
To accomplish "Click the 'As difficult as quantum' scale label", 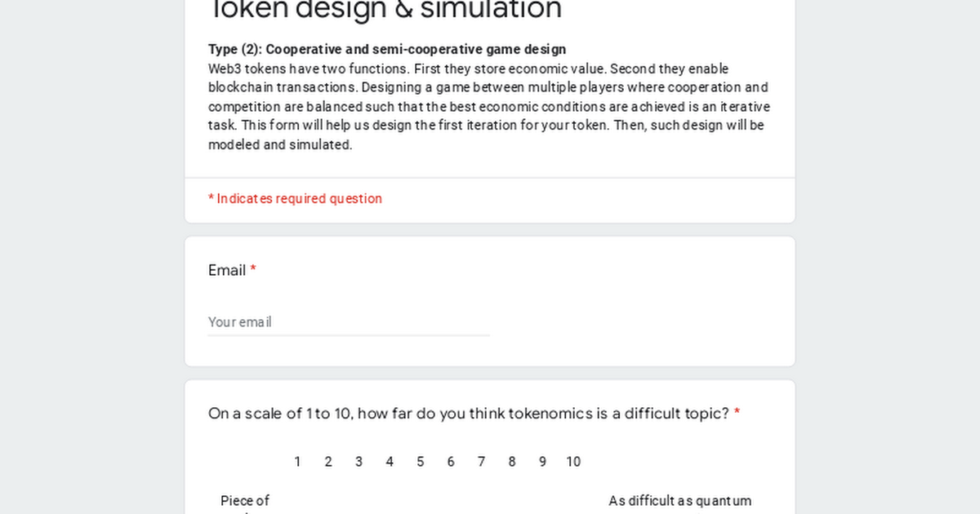I will (680, 501).
